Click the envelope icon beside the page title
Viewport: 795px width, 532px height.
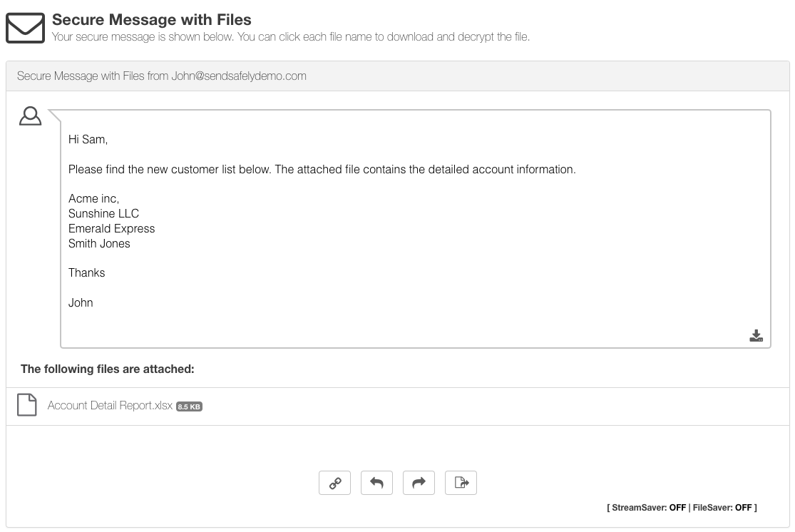pos(26,28)
